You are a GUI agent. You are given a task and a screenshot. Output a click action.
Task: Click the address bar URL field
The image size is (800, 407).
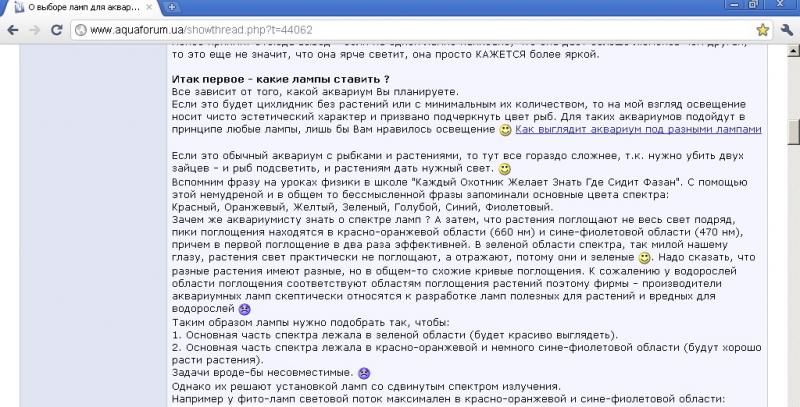click(x=416, y=30)
